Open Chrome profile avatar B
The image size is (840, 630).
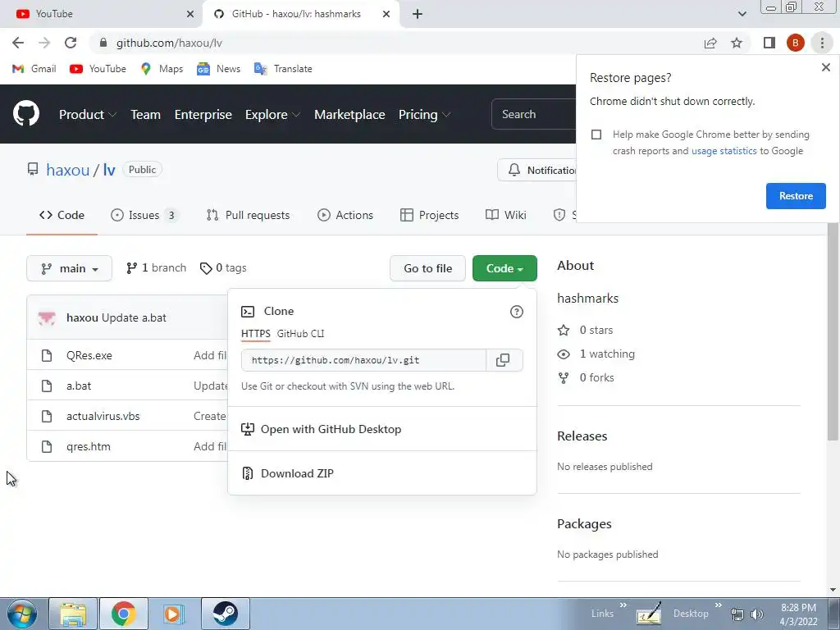(x=796, y=43)
